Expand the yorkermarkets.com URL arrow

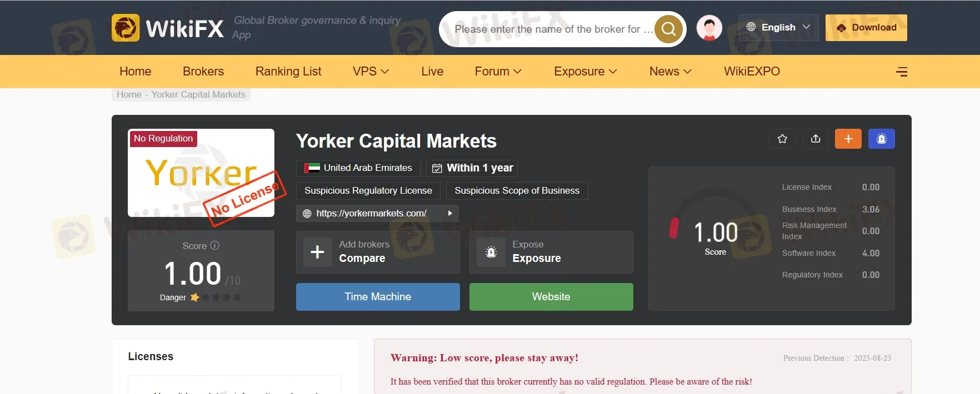[x=450, y=213]
